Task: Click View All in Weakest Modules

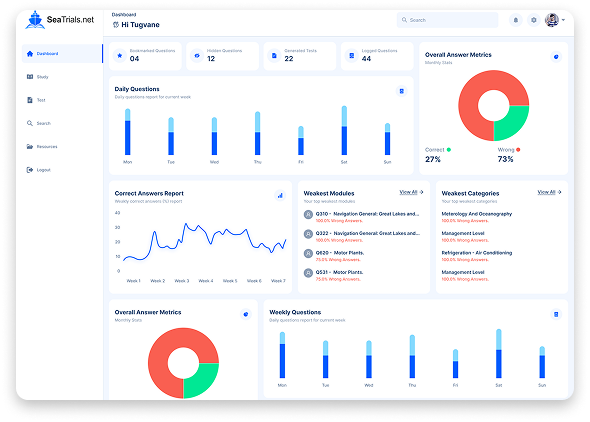Action: click(x=408, y=192)
